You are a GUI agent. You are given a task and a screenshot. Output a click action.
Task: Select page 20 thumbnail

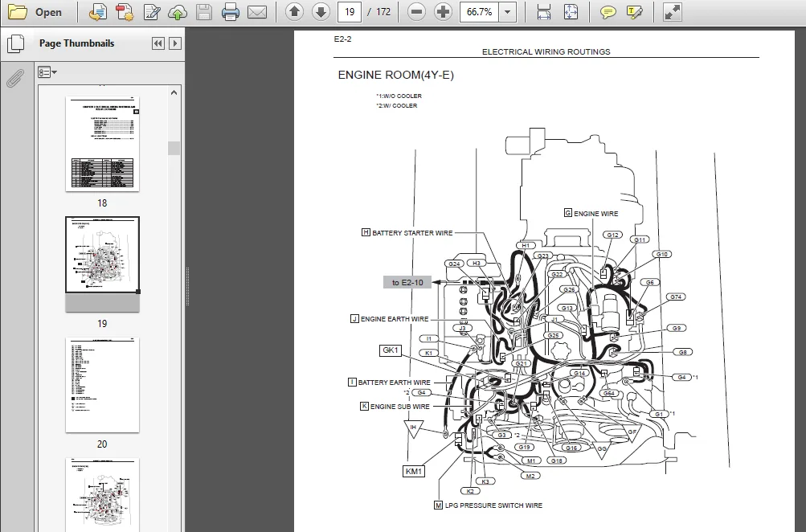102,384
